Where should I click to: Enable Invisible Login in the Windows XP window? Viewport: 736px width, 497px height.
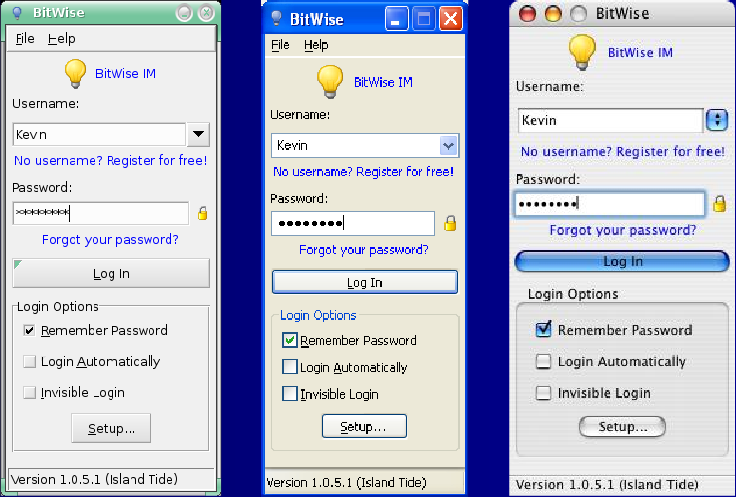pyautogui.click(x=290, y=393)
